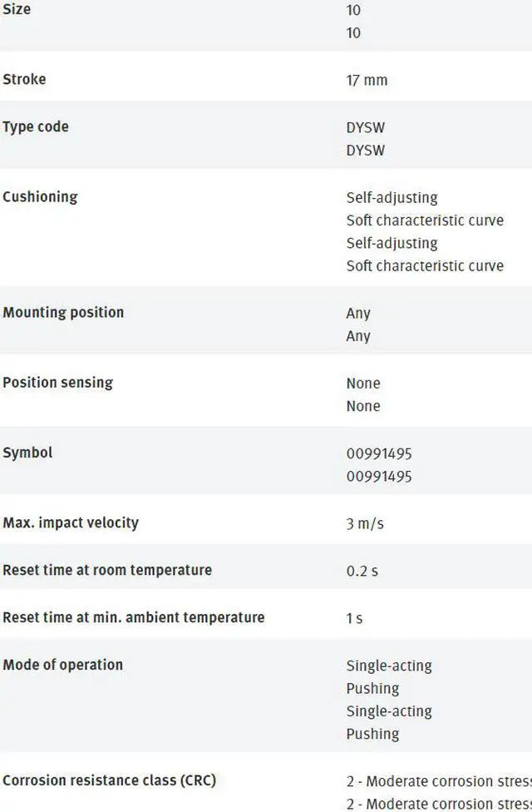
Task: Select the Max. impact velocity label
Action: point(71,522)
